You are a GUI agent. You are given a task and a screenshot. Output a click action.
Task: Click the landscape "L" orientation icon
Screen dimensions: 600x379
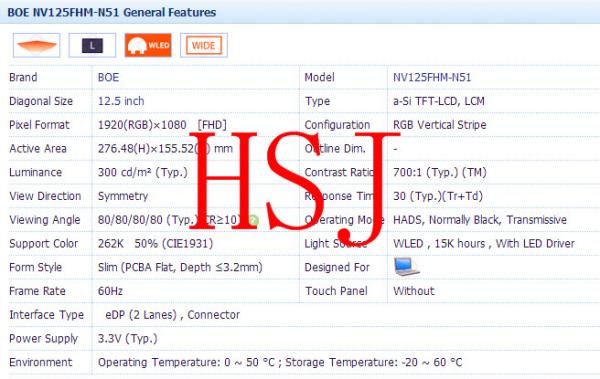tap(92, 46)
